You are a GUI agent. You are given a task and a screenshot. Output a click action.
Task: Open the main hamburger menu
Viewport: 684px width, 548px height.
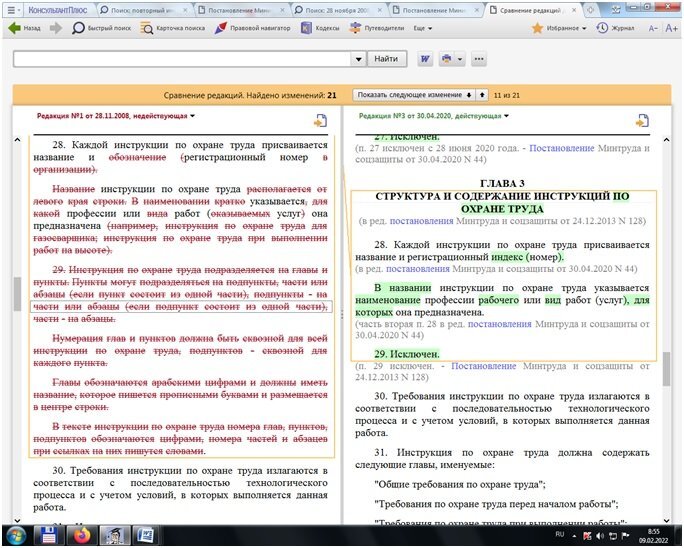click(x=13, y=10)
